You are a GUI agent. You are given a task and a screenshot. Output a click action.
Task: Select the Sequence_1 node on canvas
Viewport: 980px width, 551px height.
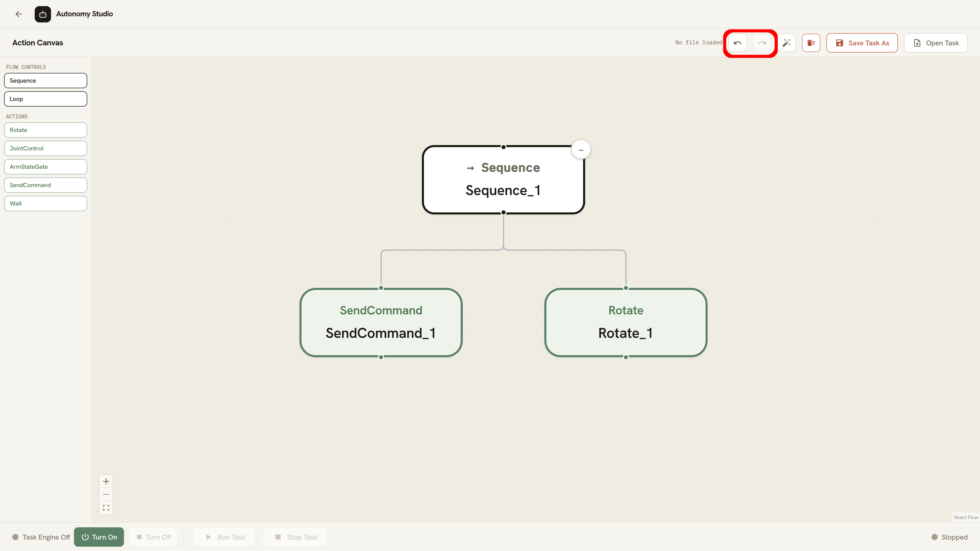coord(503,180)
